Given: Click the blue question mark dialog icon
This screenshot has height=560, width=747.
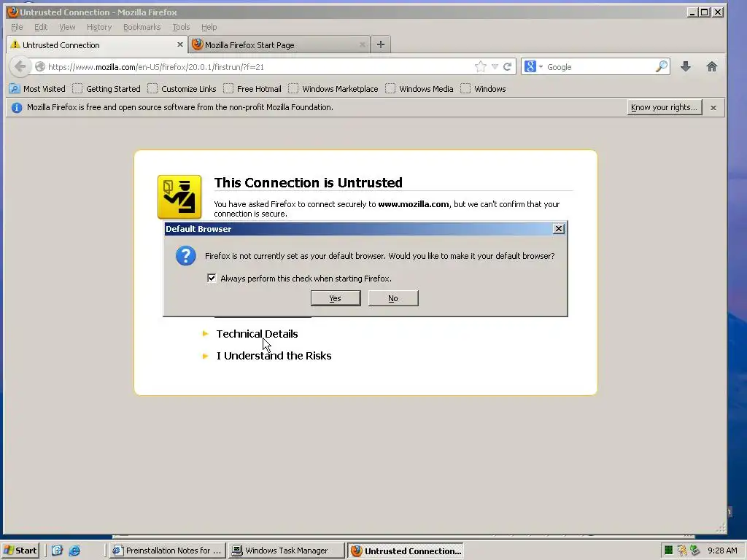Looking at the screenshot, I should (x=185, y=256).
